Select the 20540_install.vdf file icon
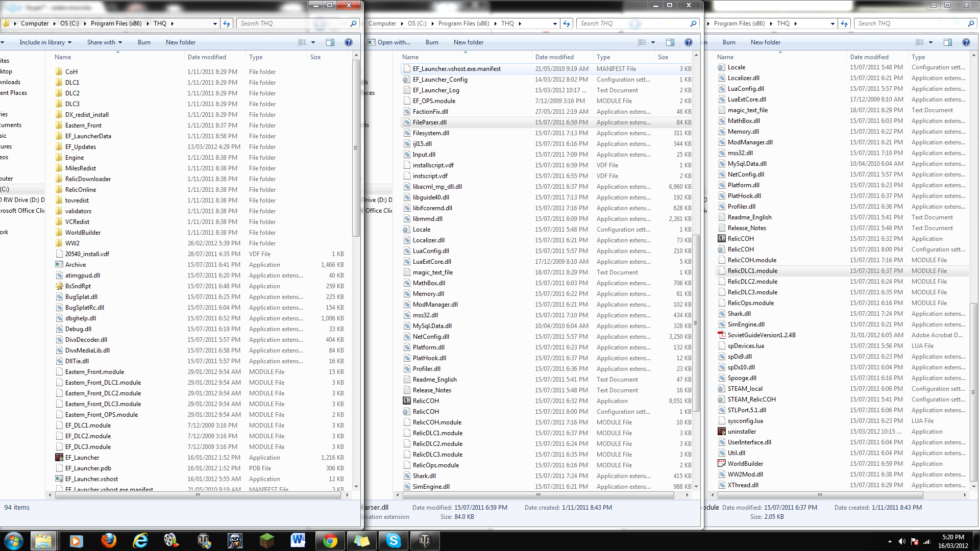 tap(59, 254)
